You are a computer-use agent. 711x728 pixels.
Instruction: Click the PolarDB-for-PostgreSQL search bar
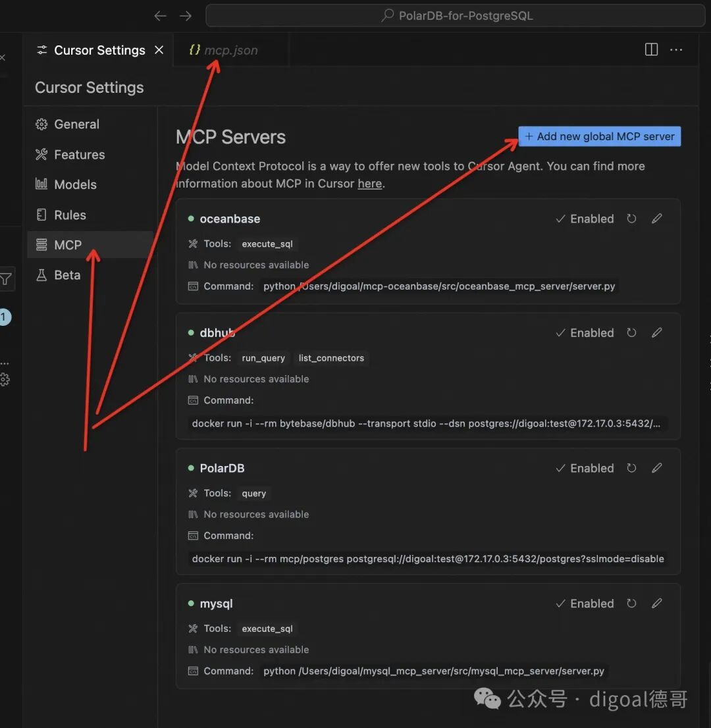coord(455,16)
